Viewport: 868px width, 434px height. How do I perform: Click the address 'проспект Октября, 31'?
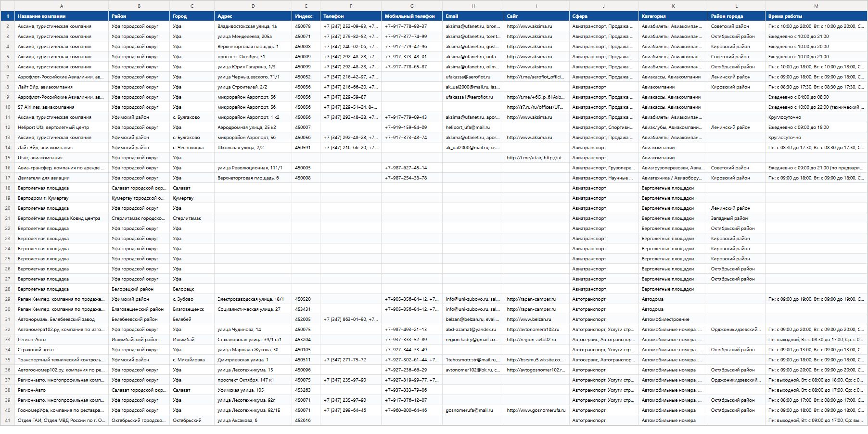coord(253,57)
